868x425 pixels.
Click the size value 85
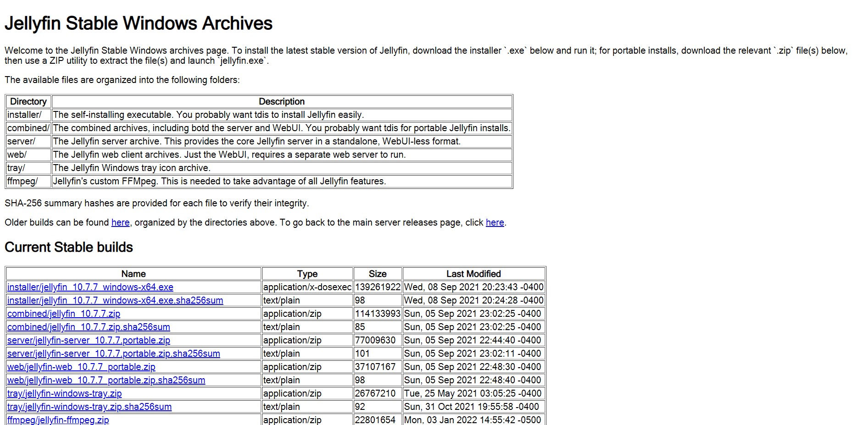pos(378,327)
